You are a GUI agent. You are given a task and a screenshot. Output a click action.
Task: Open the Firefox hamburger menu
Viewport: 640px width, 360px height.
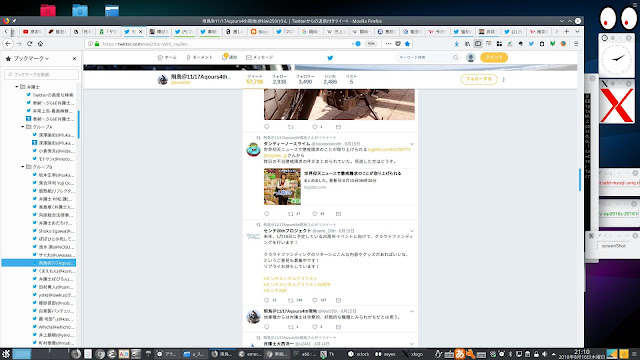(576, 44)
